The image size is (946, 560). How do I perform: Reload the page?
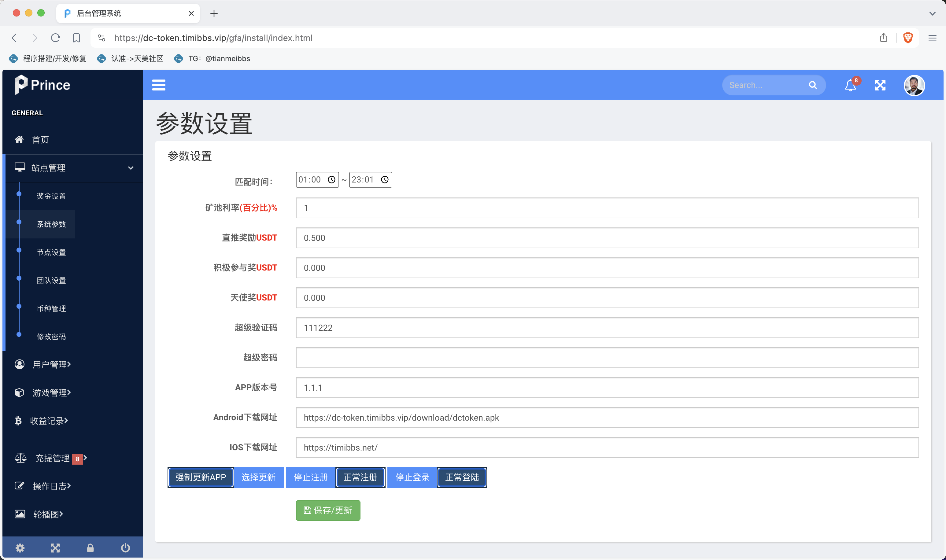55,38
